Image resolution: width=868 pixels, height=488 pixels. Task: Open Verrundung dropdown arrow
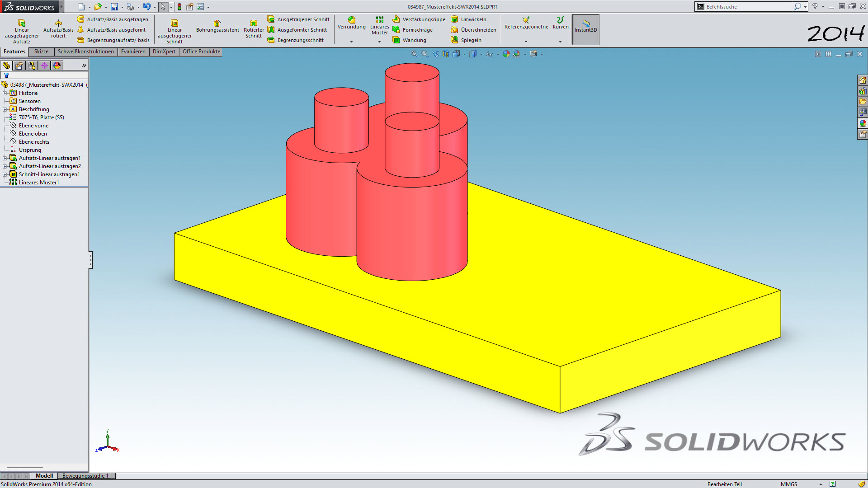click(351, 42)
